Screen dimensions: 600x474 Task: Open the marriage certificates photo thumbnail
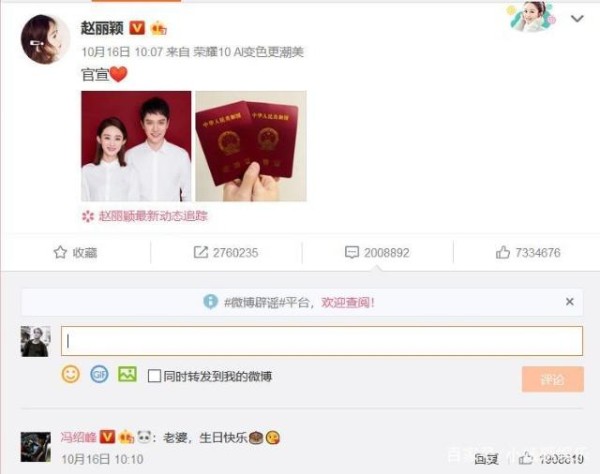(x=251, y=146)
